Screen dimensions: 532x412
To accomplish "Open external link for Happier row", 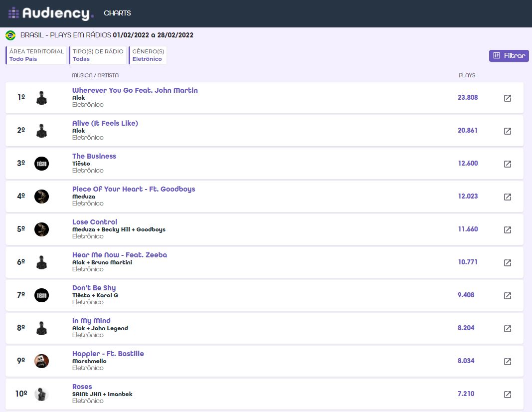I will click(x=507, y=362).
